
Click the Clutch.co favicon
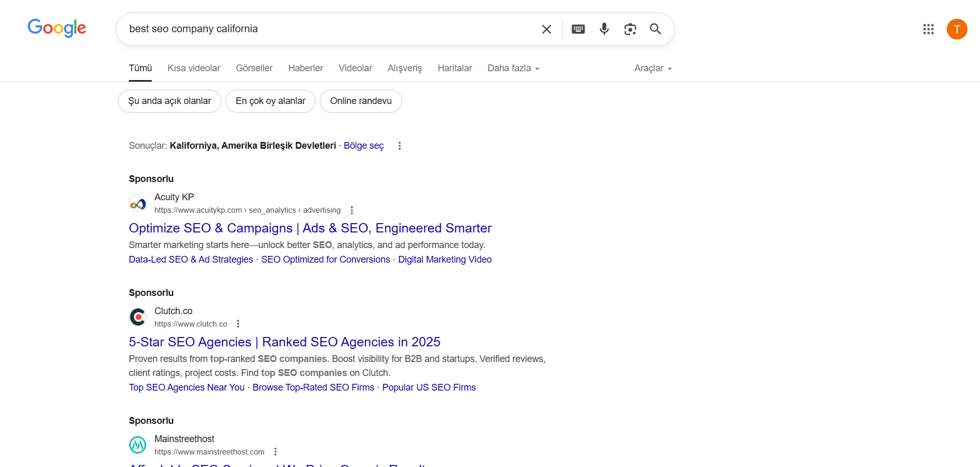point(138,317)
